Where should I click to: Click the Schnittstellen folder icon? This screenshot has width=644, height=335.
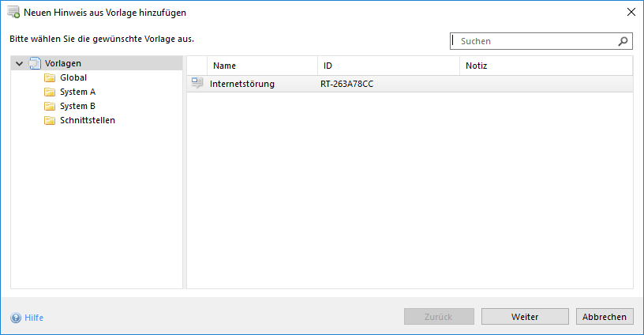pos(50,120)
